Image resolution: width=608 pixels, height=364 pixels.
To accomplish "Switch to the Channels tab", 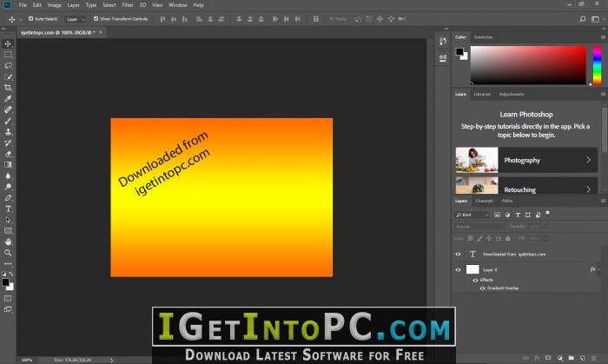I will pos(485,201).
